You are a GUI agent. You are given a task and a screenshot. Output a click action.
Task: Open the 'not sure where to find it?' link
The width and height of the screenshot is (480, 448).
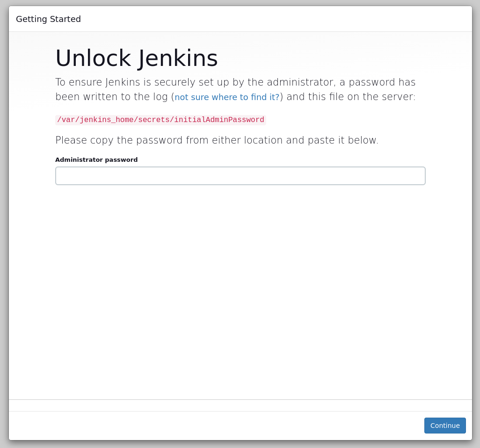point(227,97)
